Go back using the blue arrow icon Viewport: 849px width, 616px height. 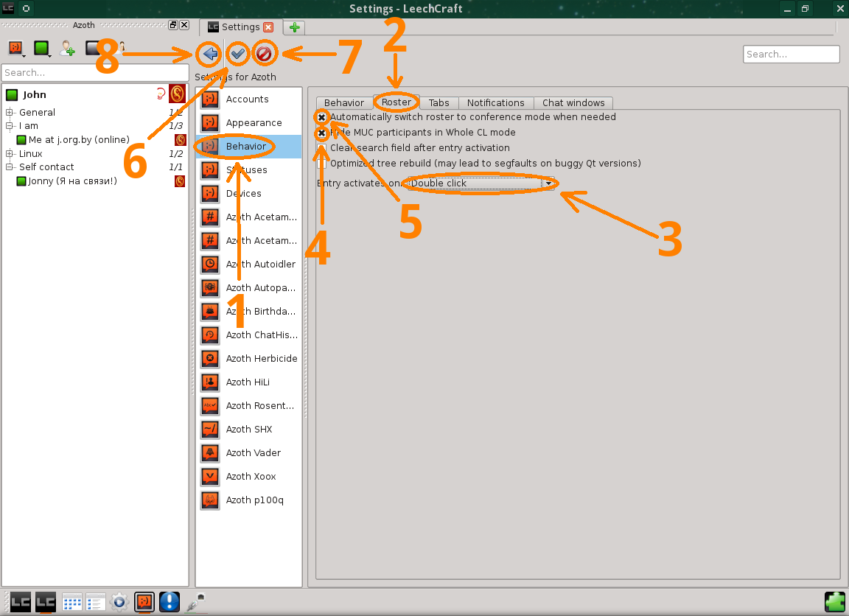pyautogui.click(x=209, y=54)
